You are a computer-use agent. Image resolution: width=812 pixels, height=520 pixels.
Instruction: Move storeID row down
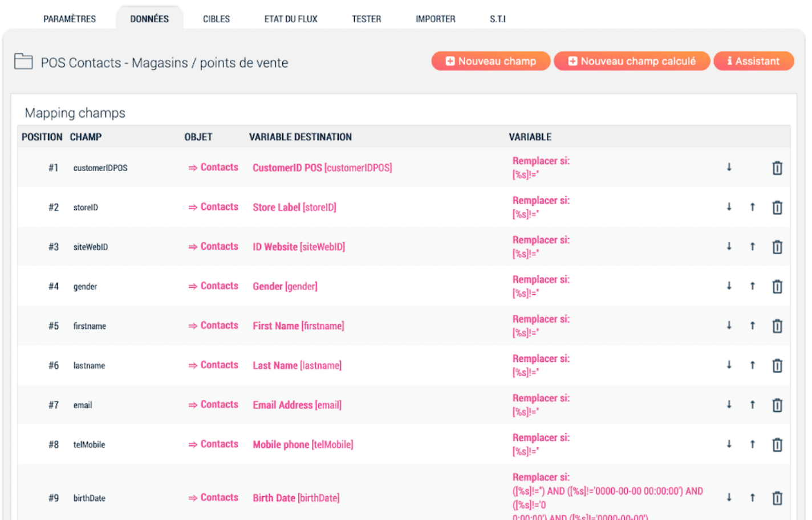click(x=729, y=207)
